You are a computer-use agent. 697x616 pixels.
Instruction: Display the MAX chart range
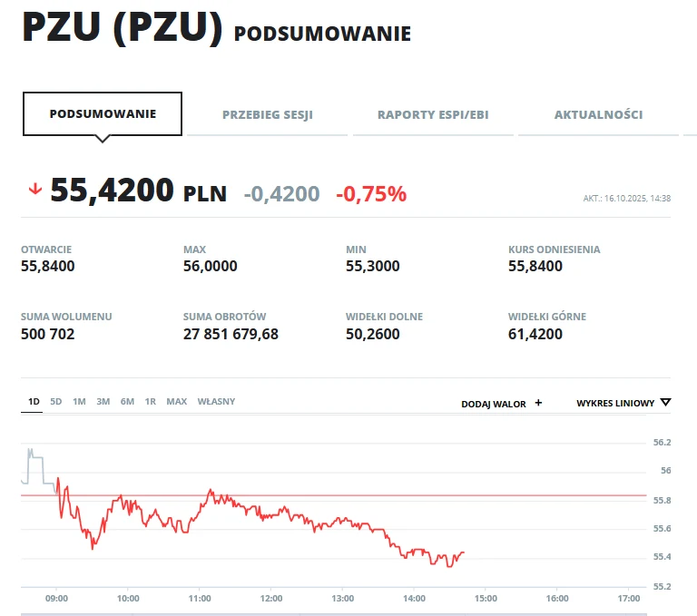pos(176,401)
